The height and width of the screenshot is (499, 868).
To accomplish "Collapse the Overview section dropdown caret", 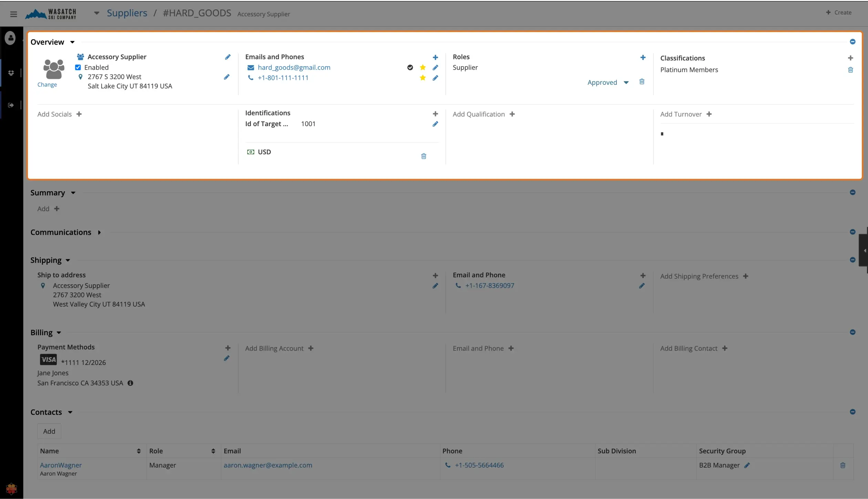I will 72,42.
